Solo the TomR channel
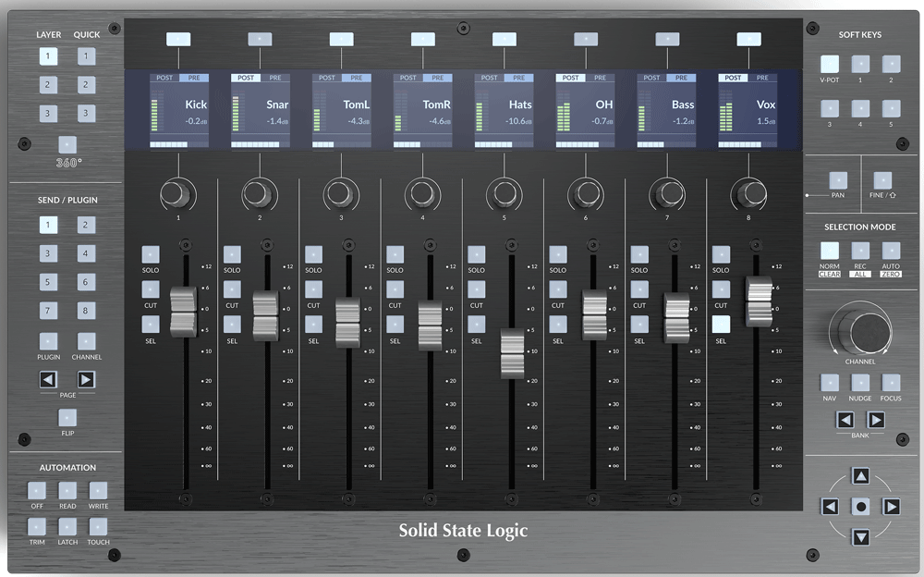This screenshot has height=577, width=924. pos(395,254)
